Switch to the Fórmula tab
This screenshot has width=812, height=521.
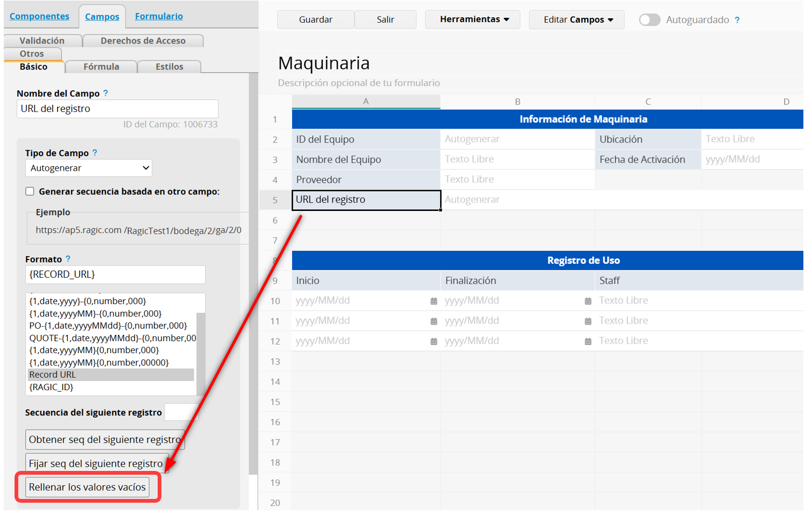101,67
